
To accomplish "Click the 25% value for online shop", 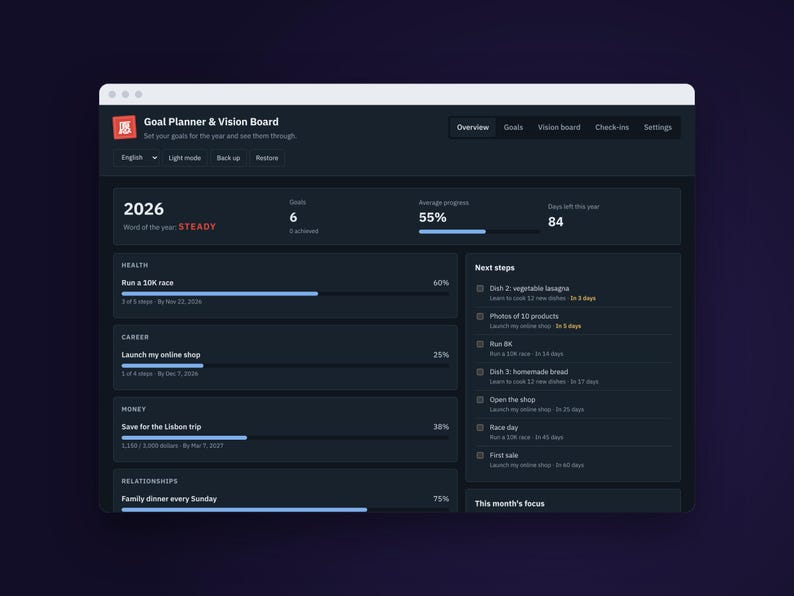I will (x=441, y=355).
